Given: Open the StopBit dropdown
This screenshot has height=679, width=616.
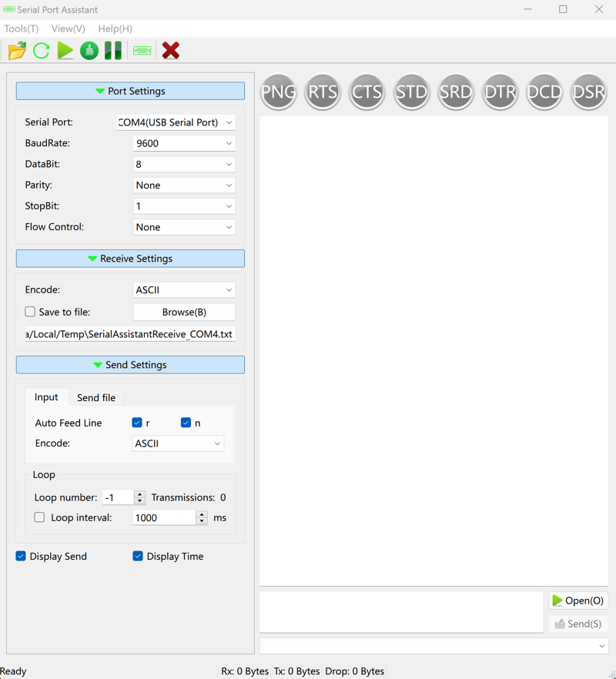Looking at the screenshot, I should click(x=184, y=206).
